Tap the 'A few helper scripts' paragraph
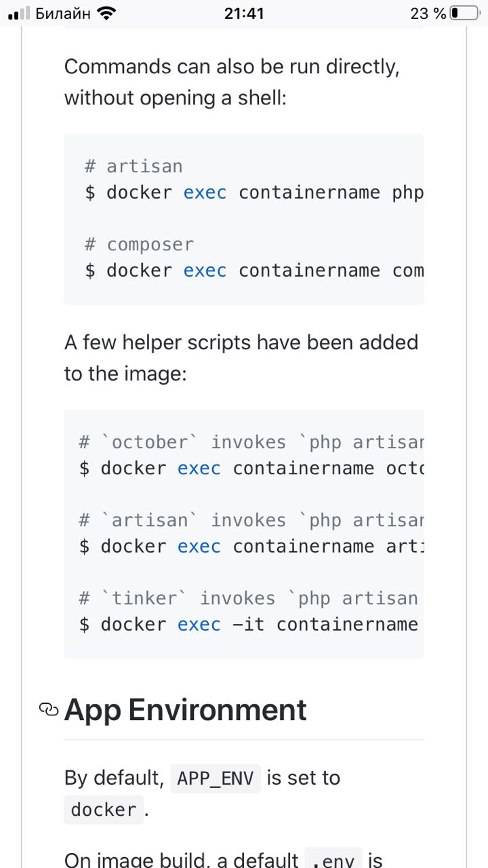 click(241, 357)
